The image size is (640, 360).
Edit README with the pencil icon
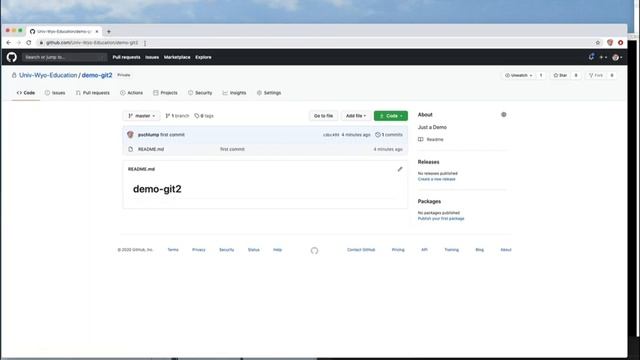[x=400, y=169]
